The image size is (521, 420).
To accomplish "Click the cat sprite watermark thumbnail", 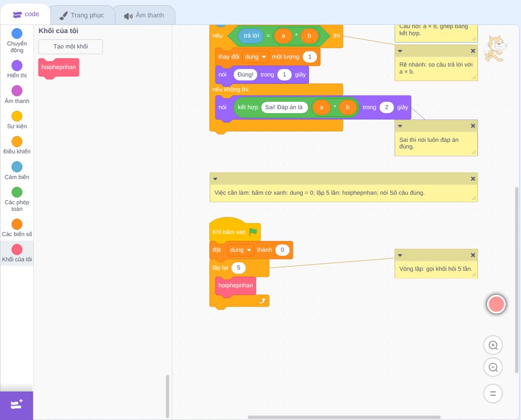I will (x=495, y=48).
